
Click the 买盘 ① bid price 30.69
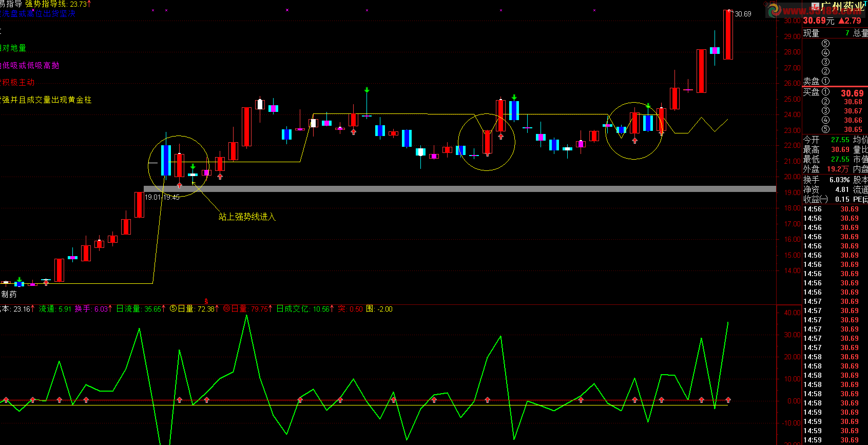[852, 93]
